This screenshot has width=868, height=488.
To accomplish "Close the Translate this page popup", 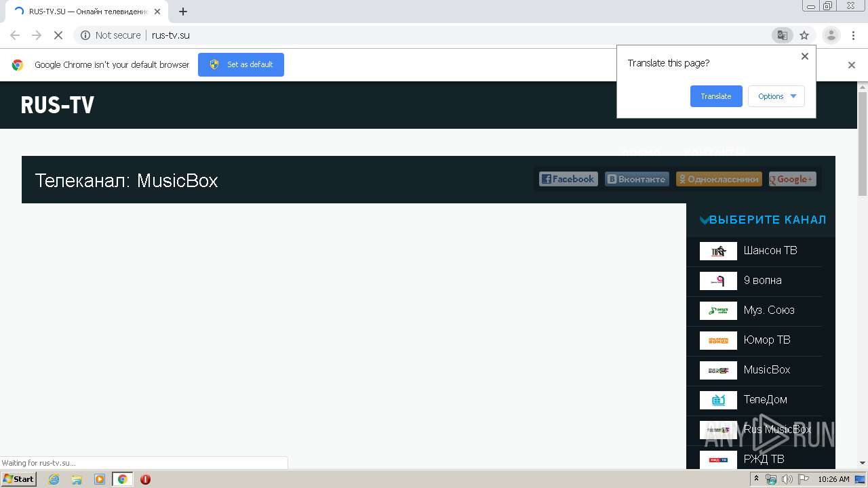I will point(805,56).
